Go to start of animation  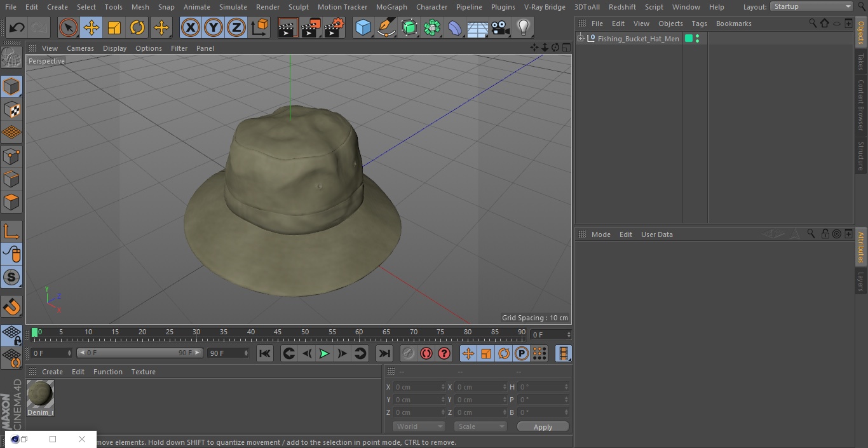click(265, 353)
